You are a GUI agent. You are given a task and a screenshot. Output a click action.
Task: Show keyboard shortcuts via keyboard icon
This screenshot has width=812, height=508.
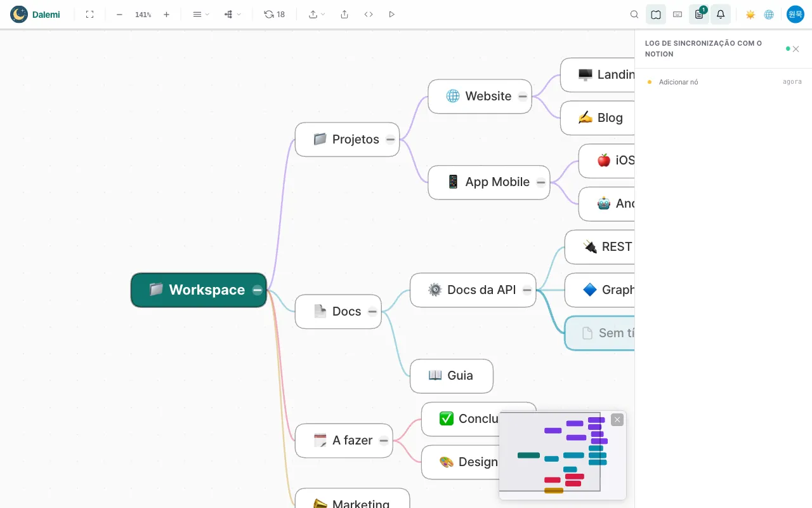tap(678, 14)
